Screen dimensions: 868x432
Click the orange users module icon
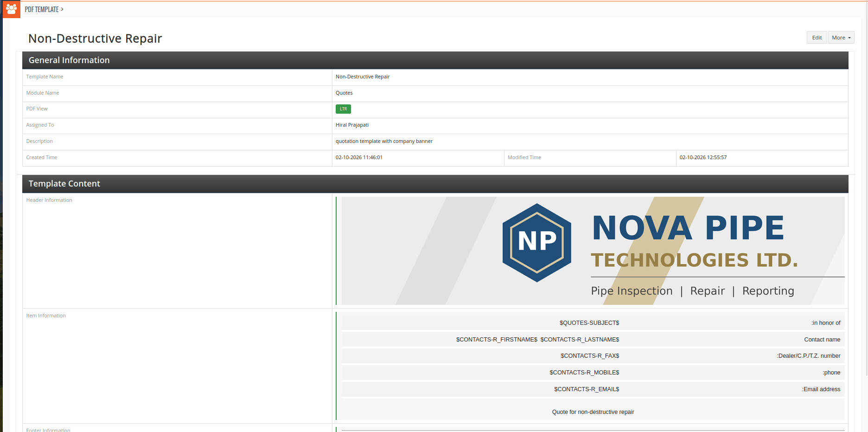click(12, 9)
